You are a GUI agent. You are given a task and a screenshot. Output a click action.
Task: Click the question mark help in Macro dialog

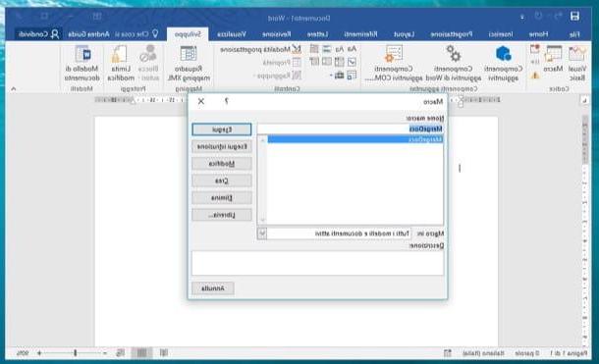[x=227, y=101]
